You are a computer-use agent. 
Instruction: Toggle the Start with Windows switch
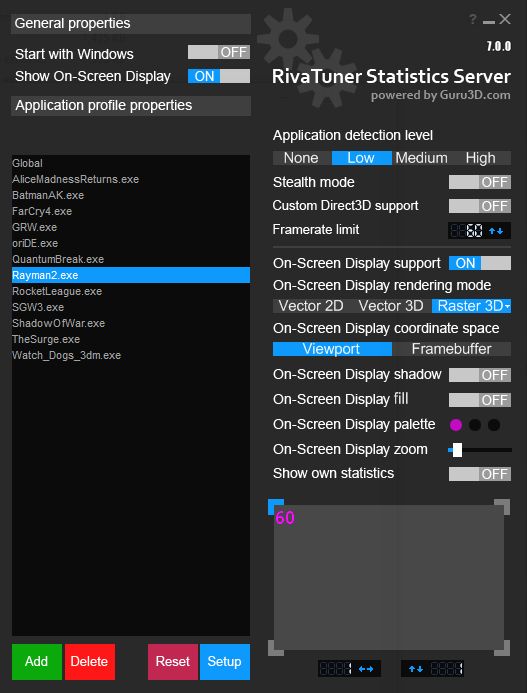point(219,52)
